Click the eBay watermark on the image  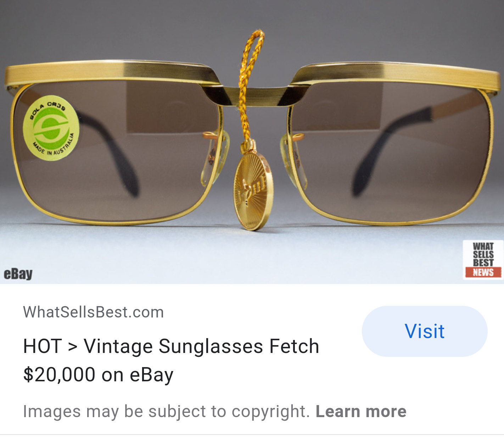[x=18, y=273]
